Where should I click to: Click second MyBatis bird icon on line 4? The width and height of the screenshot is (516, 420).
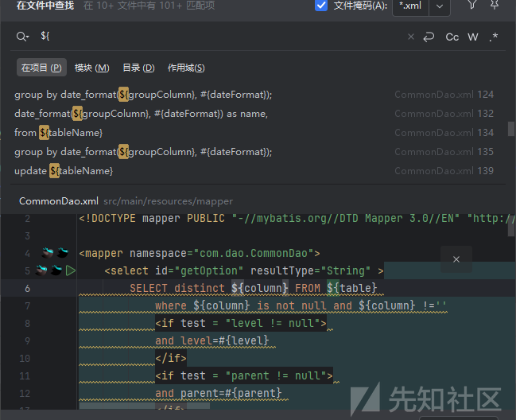tap(63, 253)
